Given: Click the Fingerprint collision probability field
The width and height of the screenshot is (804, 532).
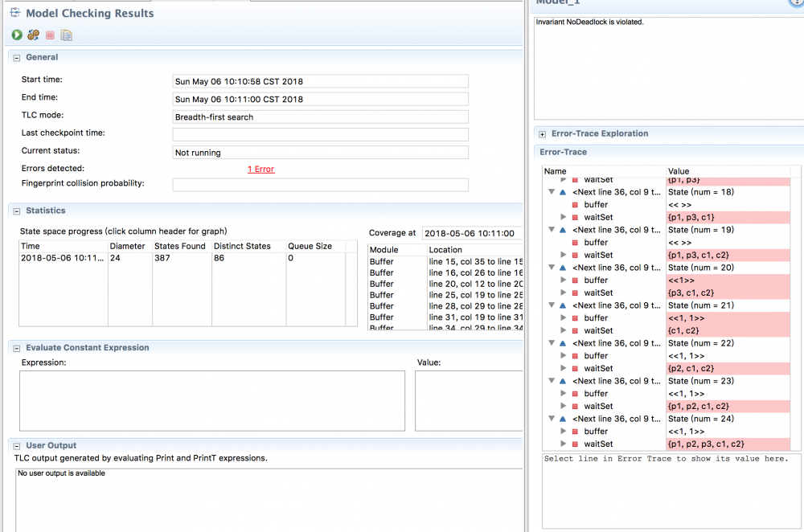Looking at the screenshot, I should (x=321, y=185).
